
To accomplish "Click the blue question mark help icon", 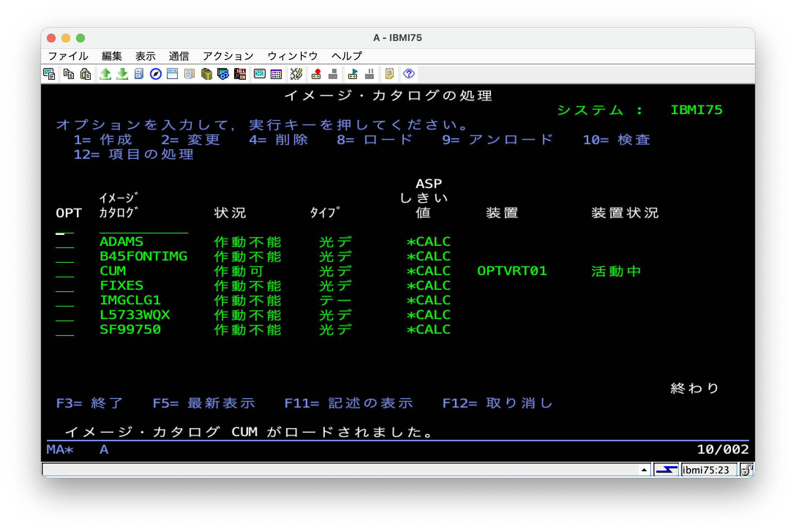I will click(x=409, y=74).
